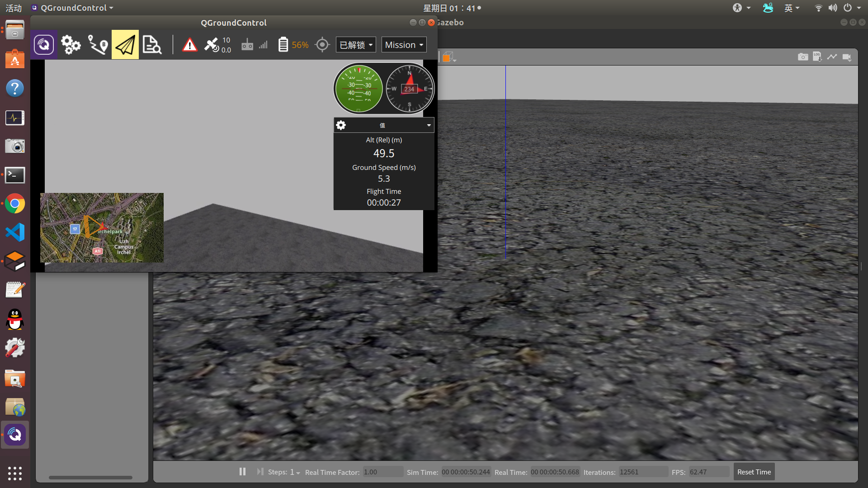Click the map thumbnail to swap views
Image resolution: width=868 pixels, height=488 pixels.
[x=102, y=228]
